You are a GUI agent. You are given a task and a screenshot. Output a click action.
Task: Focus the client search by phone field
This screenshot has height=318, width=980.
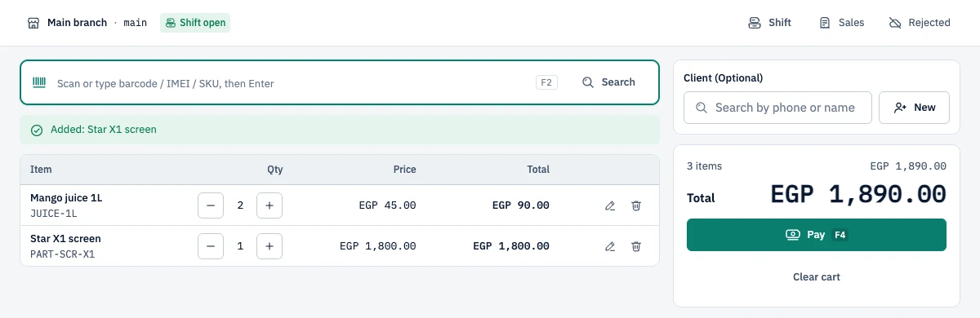(x=777, y=108)
